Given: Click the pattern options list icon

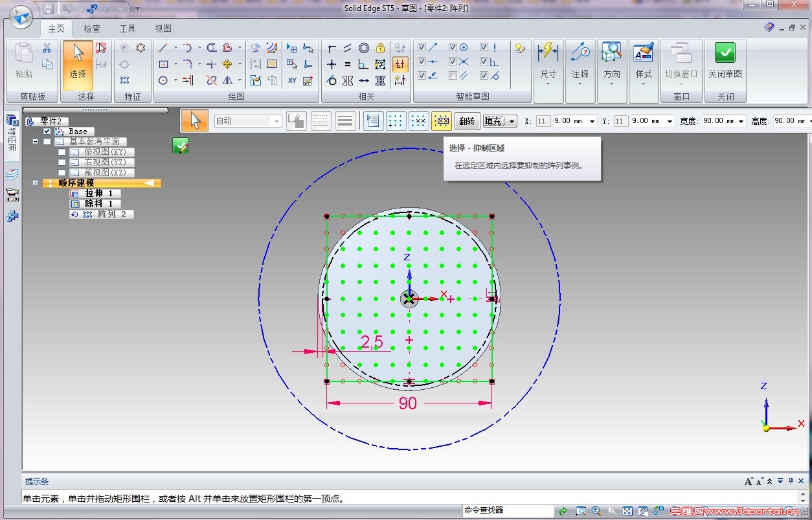Looking at the screenshot, I should (373, 121).
